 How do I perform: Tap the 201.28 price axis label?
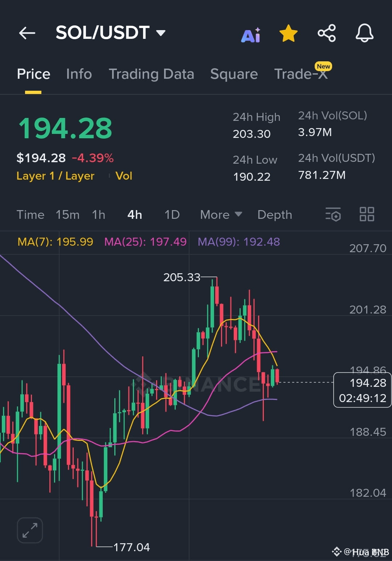click(368, 310)
